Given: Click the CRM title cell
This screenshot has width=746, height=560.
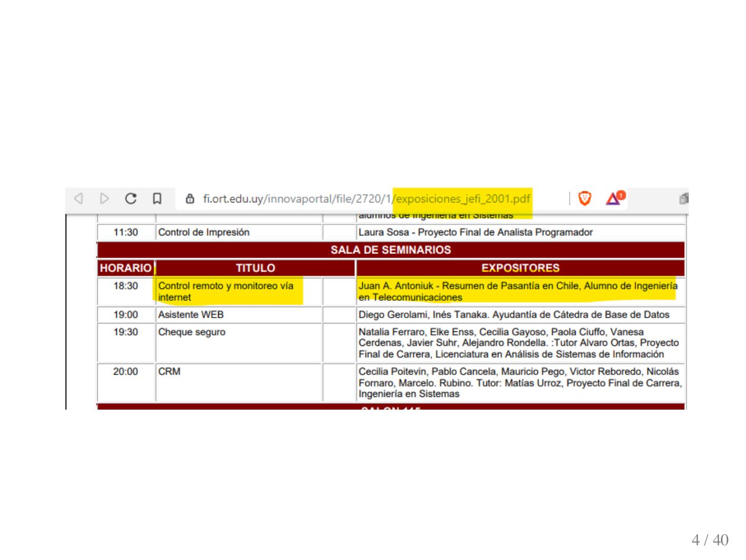Looking at the screenshot, I should click(x=169, y=371).
